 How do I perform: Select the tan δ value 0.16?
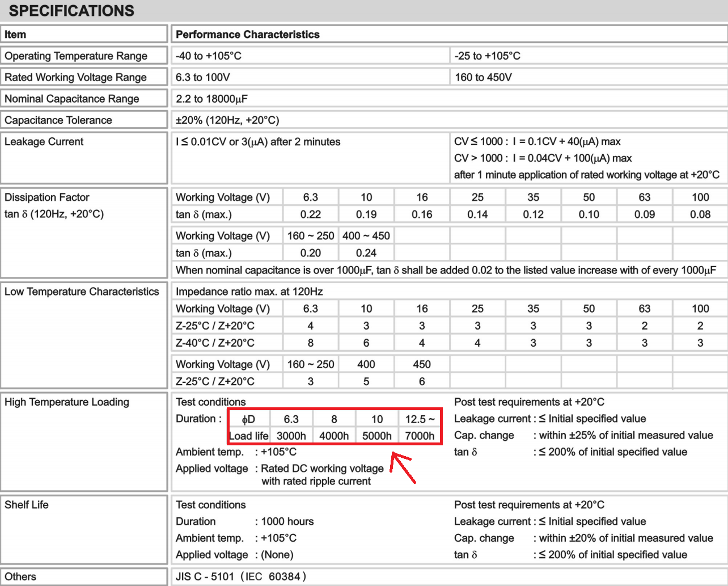click(422, 214)
